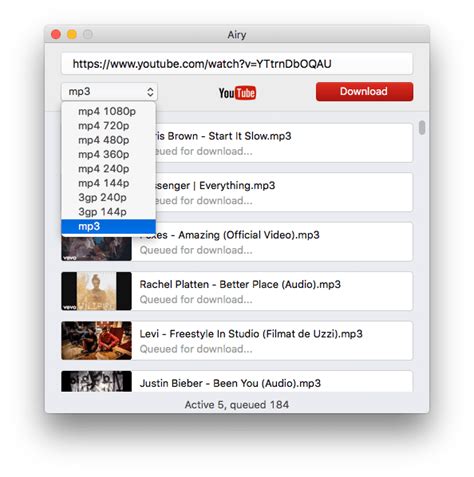Click the list scrollbar handle
Screen dimensions: 474x477
click(422, 128)
